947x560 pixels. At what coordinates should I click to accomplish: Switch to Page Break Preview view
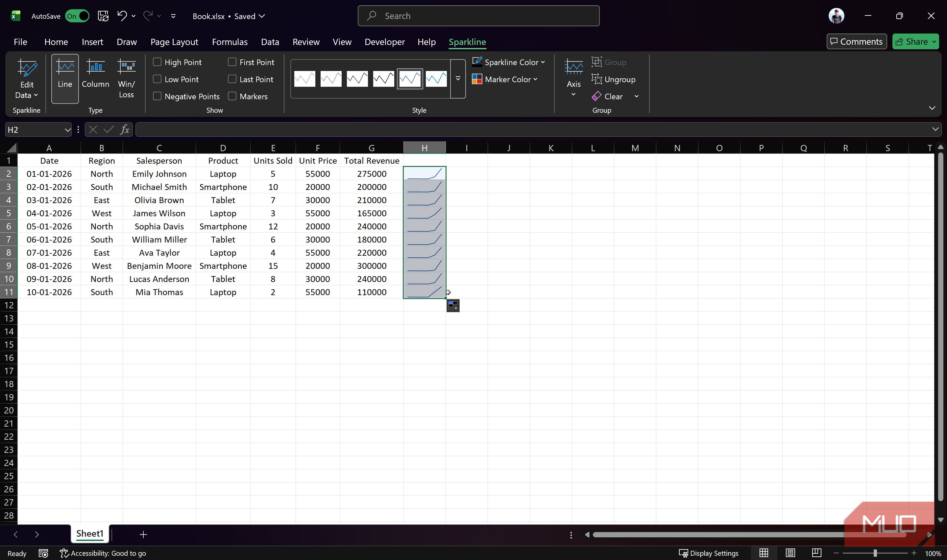pos(816,553)
